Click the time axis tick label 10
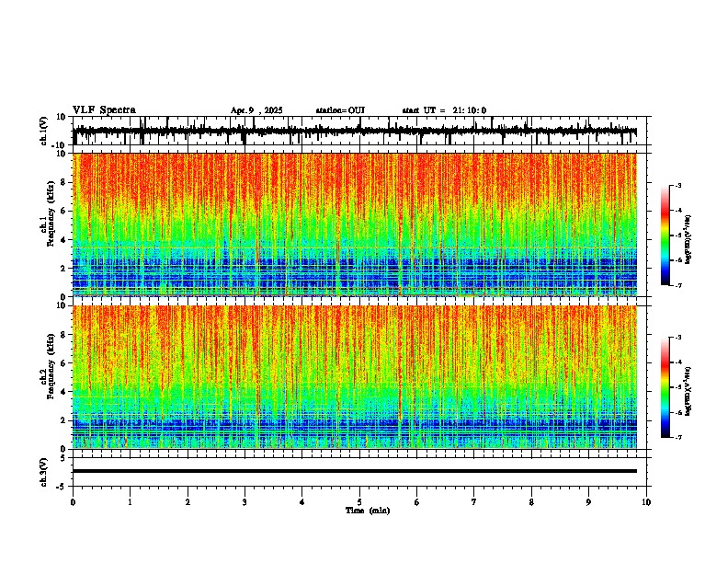This screenshot has width=728, height=563. [x=646, y=502]
